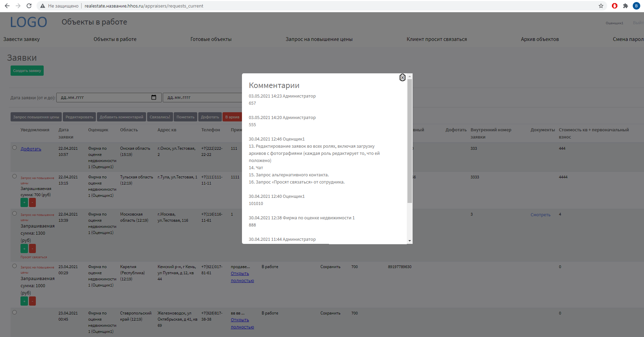Close the Комментарии popup
Viewport: 644px width, 337px height.
pos(402,78)
